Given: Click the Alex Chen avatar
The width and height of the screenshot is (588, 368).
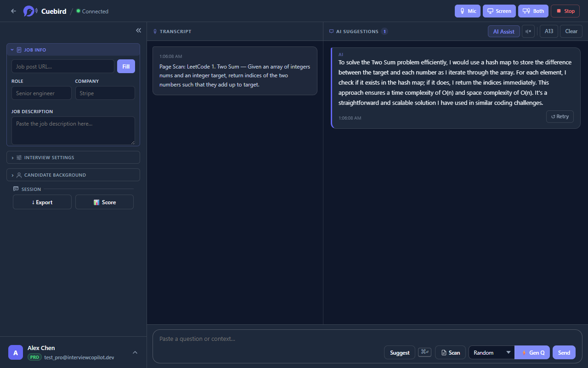Looking at the screenshot, I should tap(16, 352).
